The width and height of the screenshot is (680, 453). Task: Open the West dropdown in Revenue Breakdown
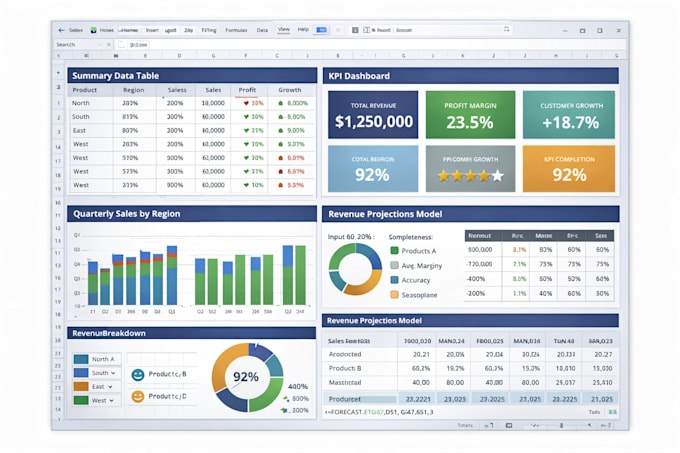click(x=111, y=401)
